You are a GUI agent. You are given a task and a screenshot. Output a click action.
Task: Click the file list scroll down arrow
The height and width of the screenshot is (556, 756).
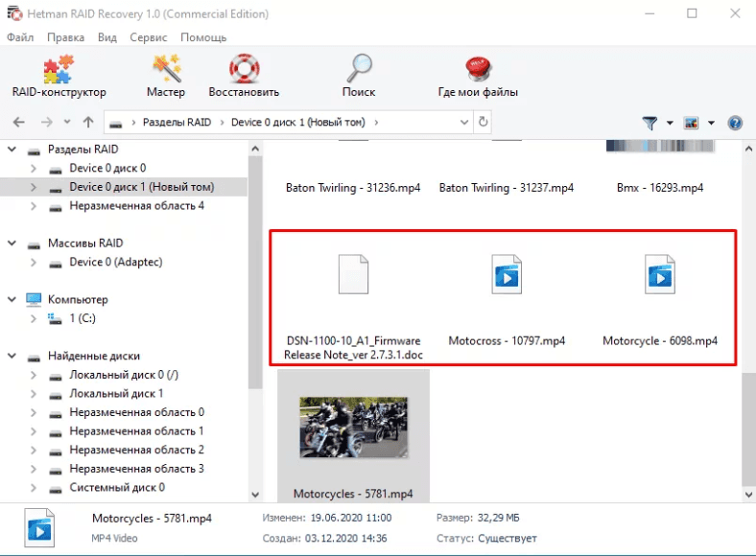point(748,495)
